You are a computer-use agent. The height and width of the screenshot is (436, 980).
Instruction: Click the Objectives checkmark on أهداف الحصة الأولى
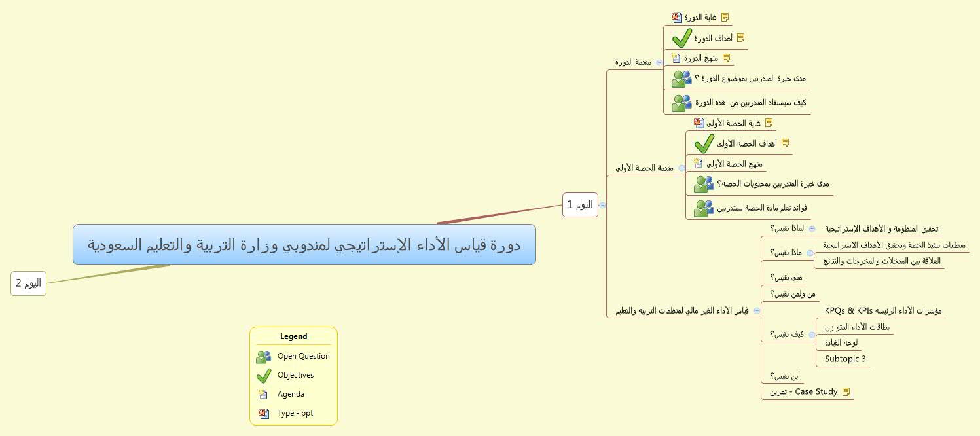704,143
